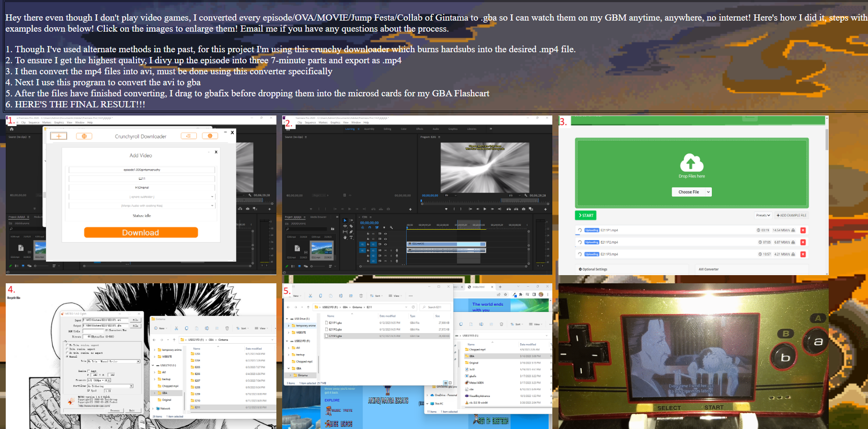The height and width of the screenshot is (429, 868).
Task: Toggle the Resize Auto checkbox in METEO
Action: (x=89, y=371)
